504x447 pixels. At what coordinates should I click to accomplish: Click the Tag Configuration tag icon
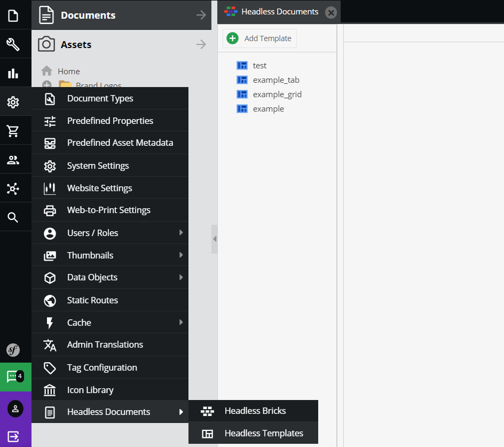coord(50,368)
